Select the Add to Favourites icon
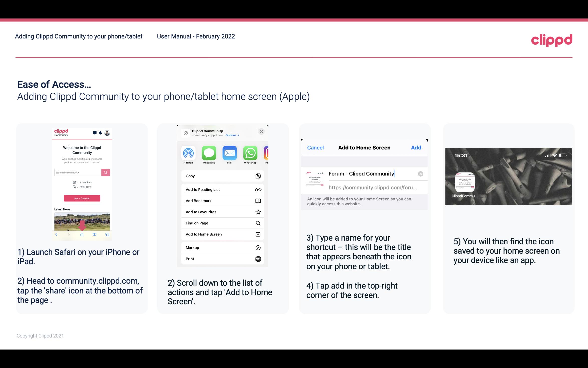 [258, 212]
